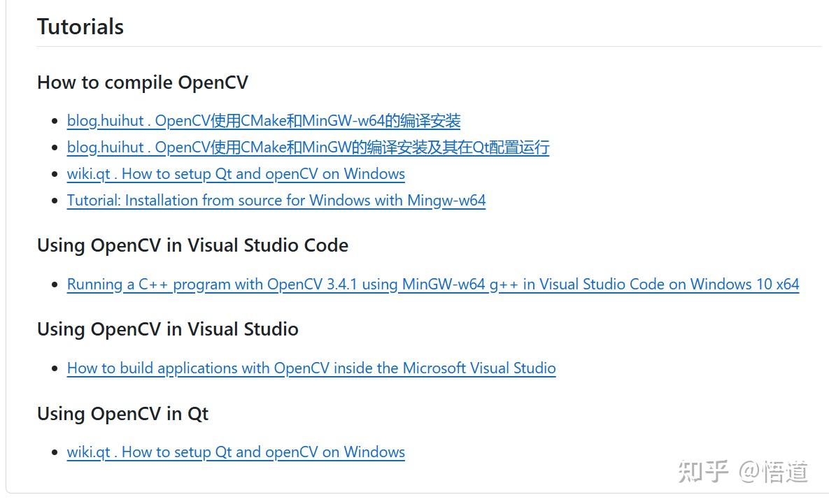Click wiki.qt link under How to compile OpenCV

point(236,174)
